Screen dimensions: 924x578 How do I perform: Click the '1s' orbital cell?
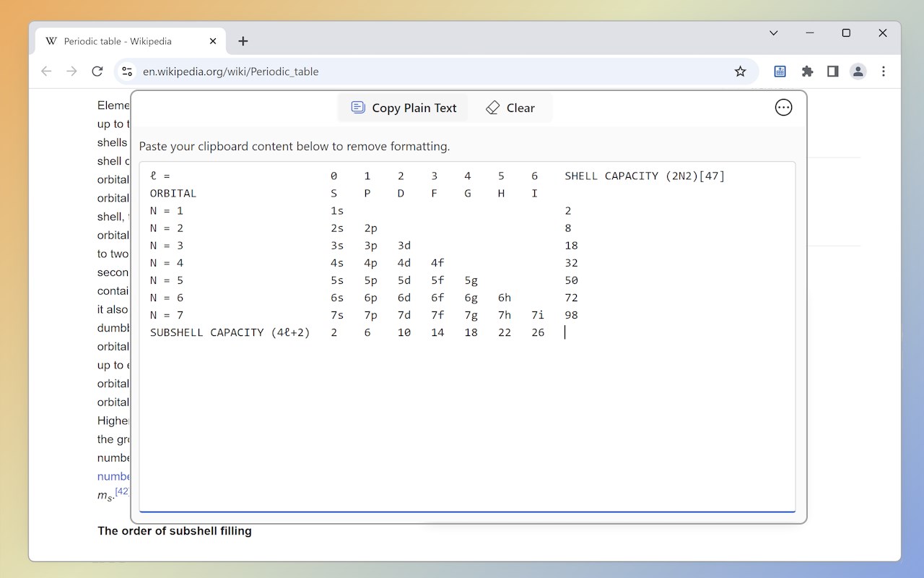coord(337,210)
